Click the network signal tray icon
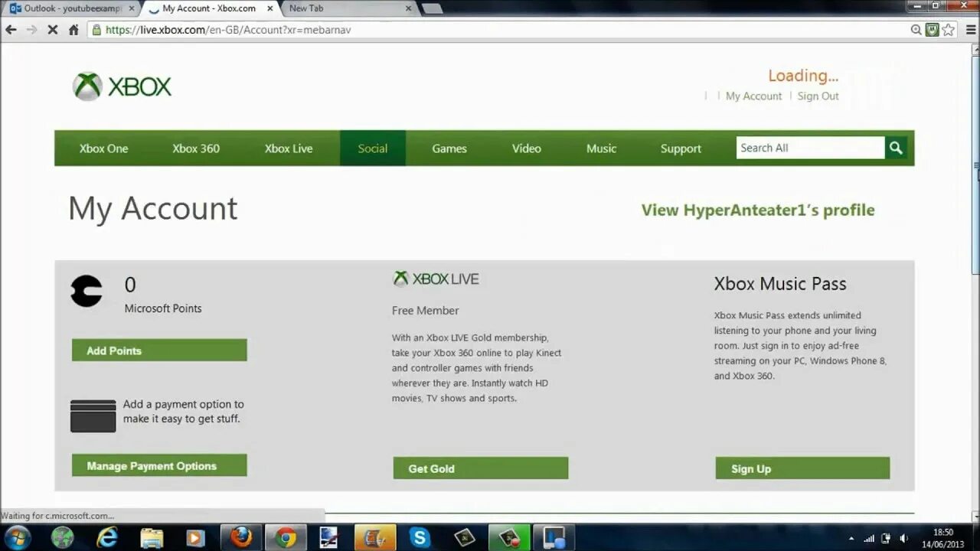 pos(869,538)
